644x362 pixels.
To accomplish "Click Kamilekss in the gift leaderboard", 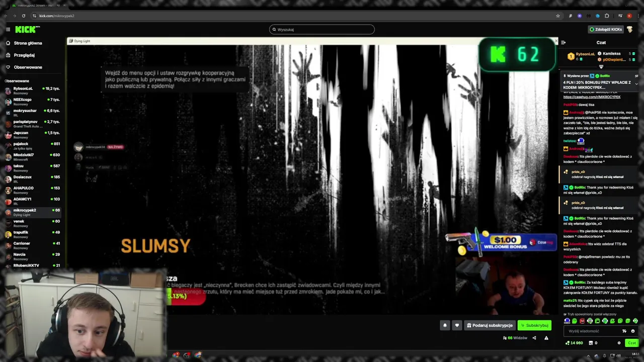I will [612, 54].
